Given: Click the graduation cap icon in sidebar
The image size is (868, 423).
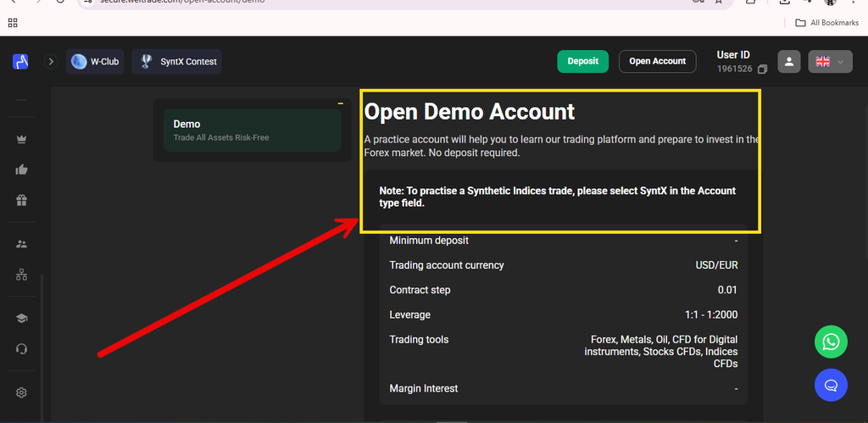Looking at the screenshot, I should [x=21, y=319].
